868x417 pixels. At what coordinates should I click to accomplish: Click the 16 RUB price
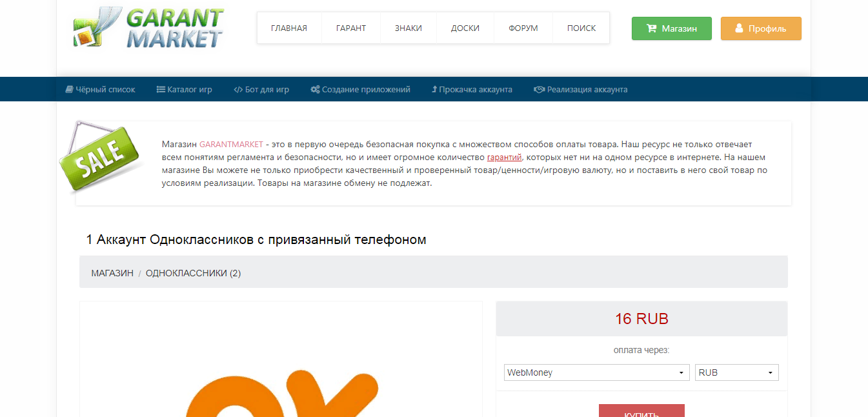click(x=641, y=319)
